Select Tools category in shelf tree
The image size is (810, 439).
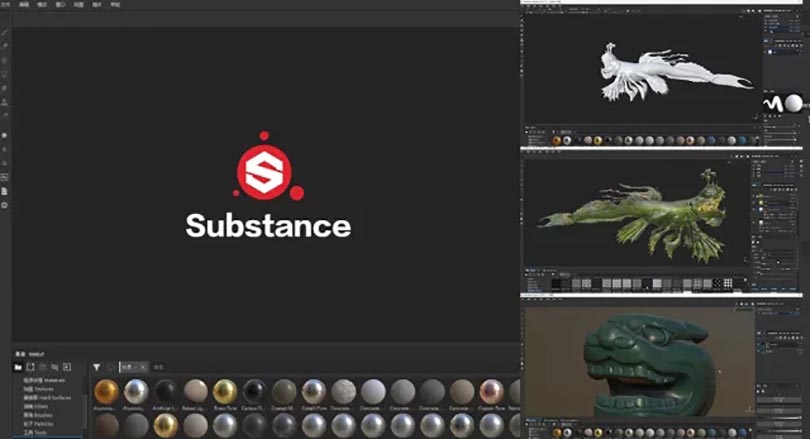[35, 432]
